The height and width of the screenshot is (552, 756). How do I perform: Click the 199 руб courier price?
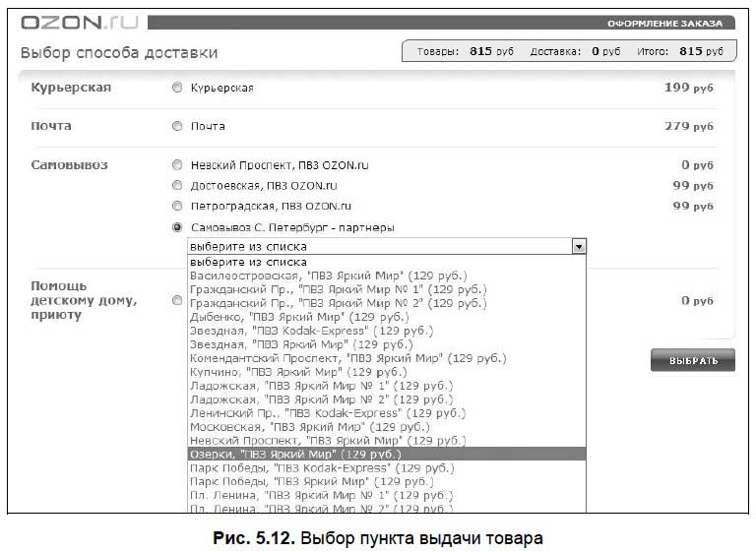tap(688, 88)
